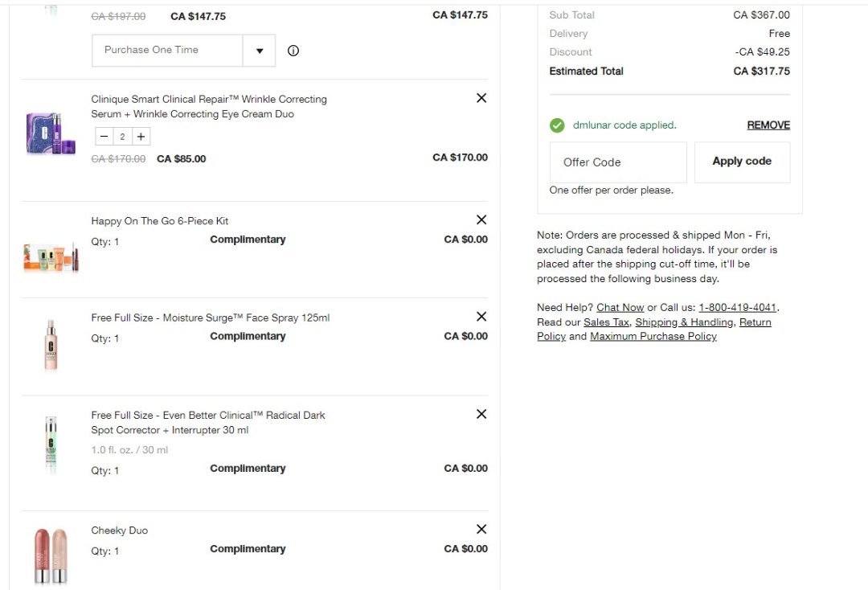The height and width of the screenshot is (590, 868).
Task: Click REMOVE to remove dmlunar code
Action: click(x=768, y=125)
